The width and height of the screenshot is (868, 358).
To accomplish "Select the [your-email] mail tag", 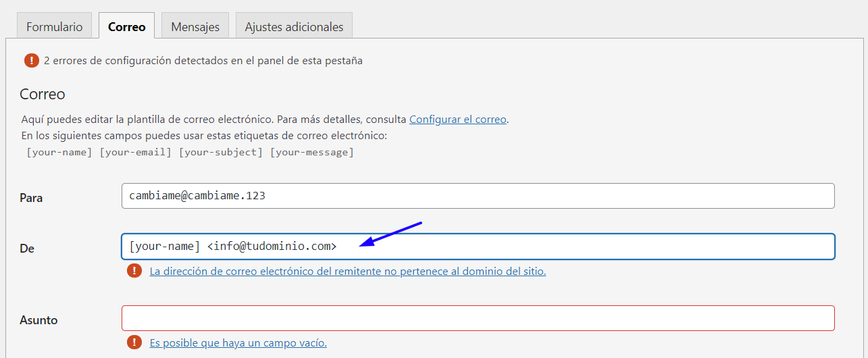I will click(136, 152).
